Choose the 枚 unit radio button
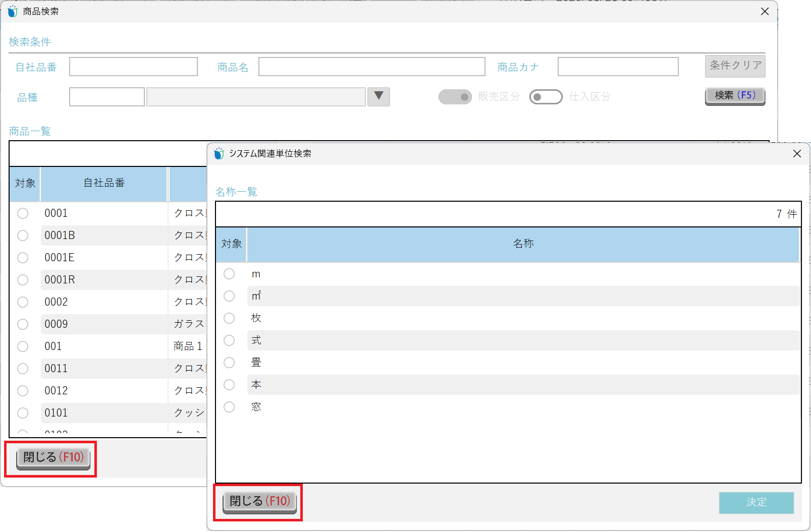 [229, 318]
